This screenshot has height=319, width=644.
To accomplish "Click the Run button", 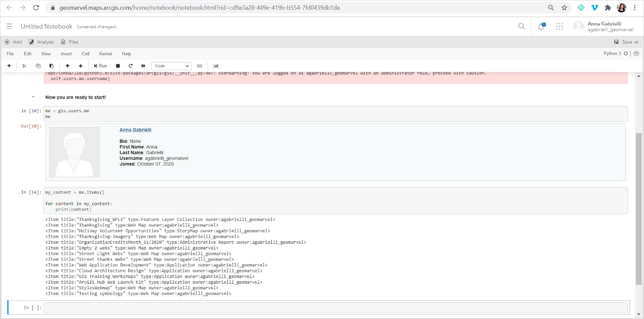I will coord(101,66).
